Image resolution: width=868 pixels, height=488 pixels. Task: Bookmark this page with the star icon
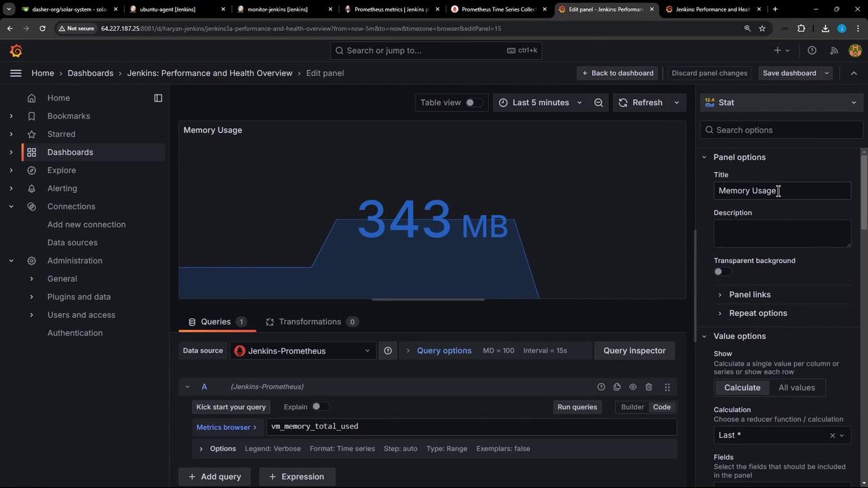tap(762, 28)
